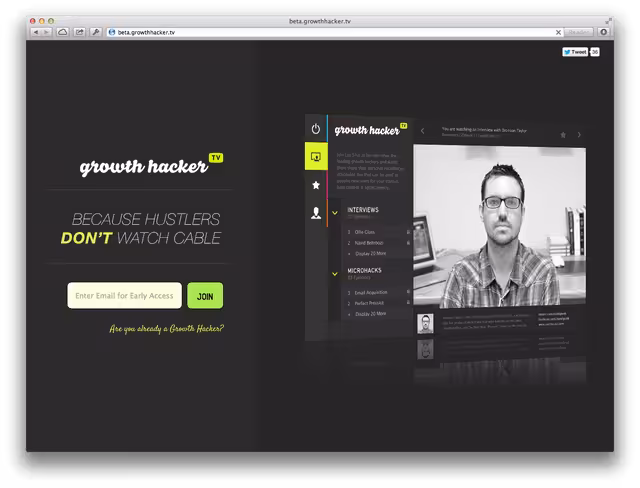The width and height of the screenshot is (640, 488).
Task: Click the key icon in Safari toolbar
Action: (x=96, y=32)
